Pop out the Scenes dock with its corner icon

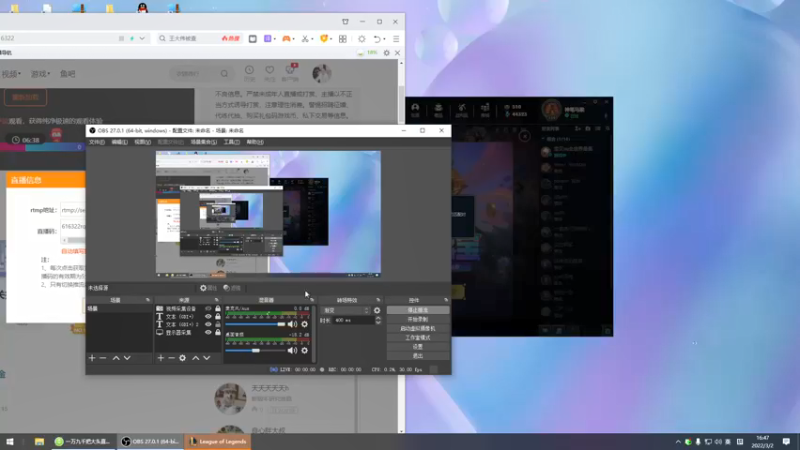148,300
